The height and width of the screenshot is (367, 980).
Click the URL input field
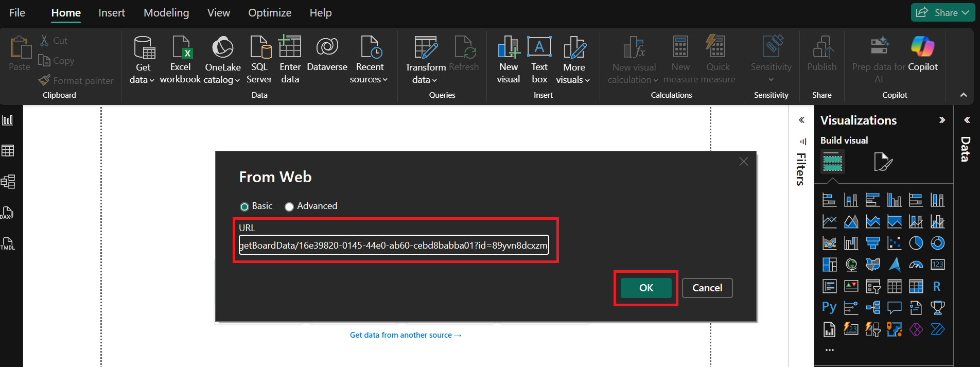[x=394, y=245]
